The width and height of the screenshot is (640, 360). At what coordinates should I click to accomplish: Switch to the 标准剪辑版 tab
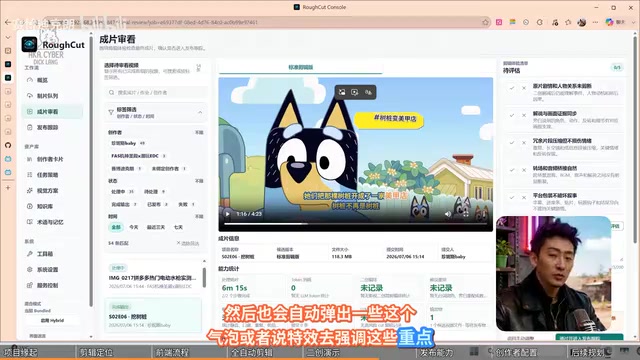(301, 67)
